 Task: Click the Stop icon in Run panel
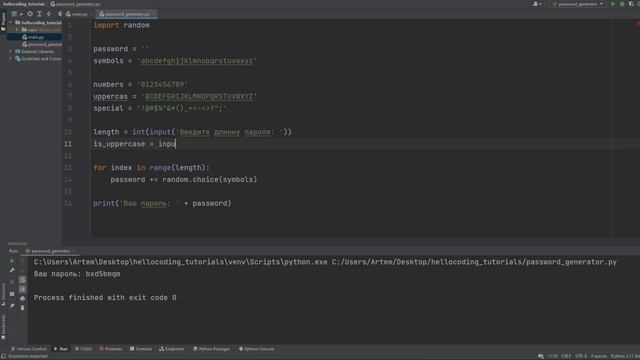(x=12, y=282)
